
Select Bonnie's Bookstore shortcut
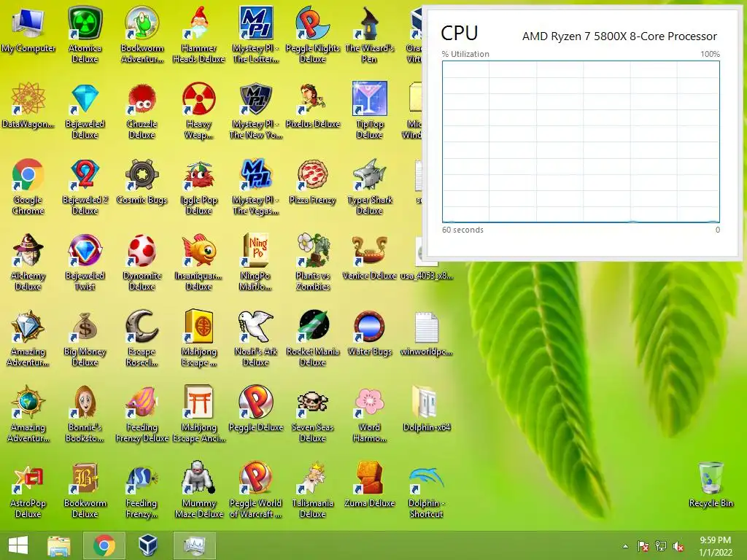coord(85,402)
